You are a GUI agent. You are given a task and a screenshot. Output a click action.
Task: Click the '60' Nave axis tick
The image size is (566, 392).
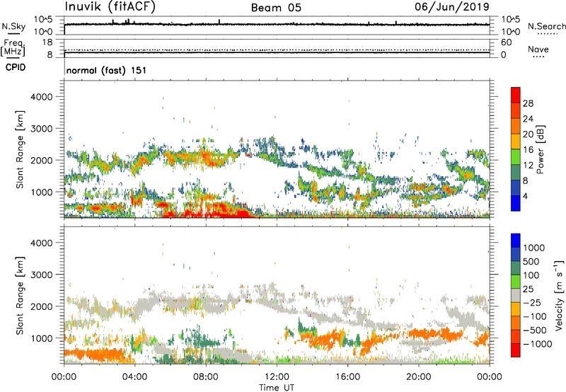point(506,42)
